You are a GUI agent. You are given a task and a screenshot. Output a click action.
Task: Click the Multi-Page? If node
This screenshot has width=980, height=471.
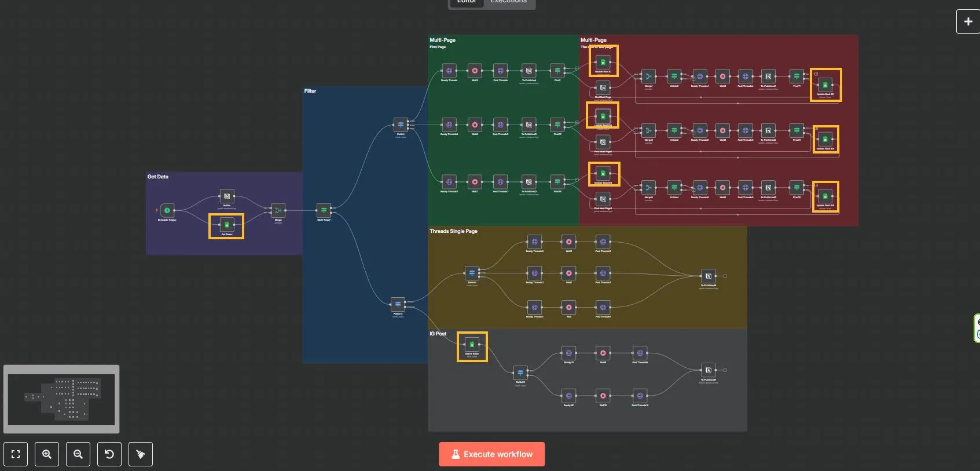324,210
